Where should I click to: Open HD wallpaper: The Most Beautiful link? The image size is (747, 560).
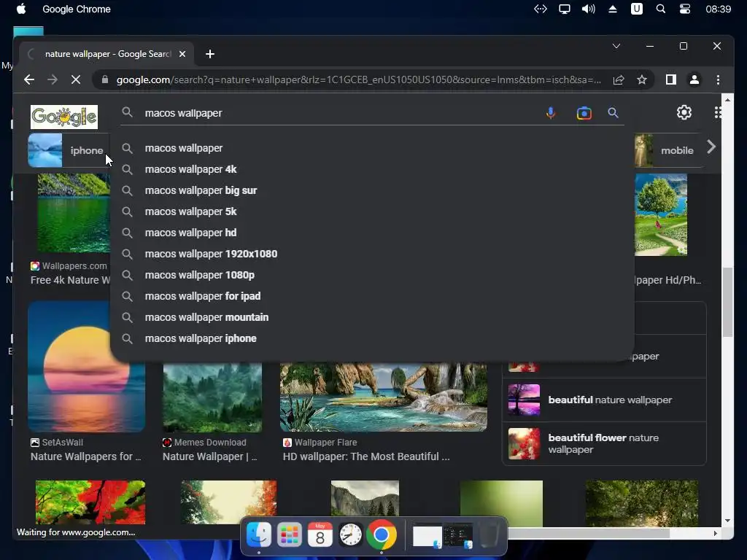pos(366,456)
